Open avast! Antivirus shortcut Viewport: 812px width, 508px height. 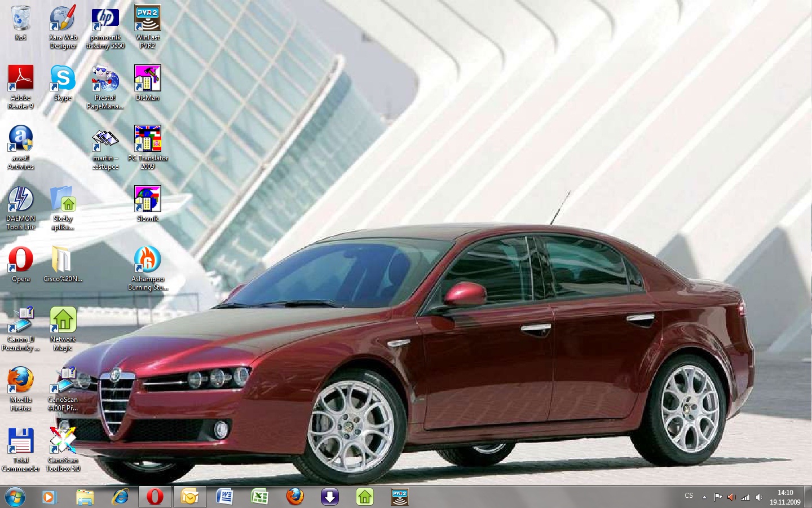[x=20, y=139]
